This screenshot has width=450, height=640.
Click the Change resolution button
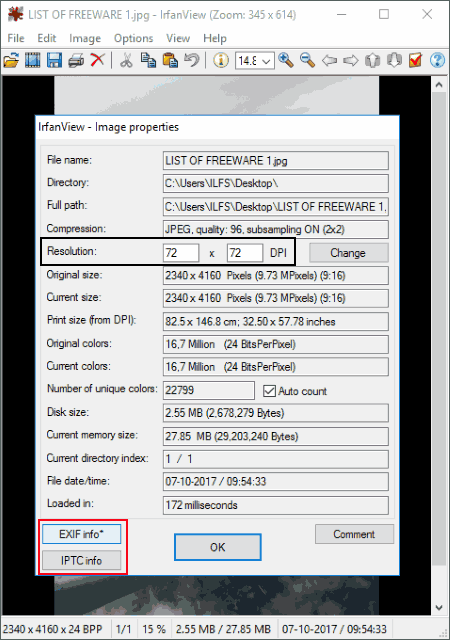[348, 253]
